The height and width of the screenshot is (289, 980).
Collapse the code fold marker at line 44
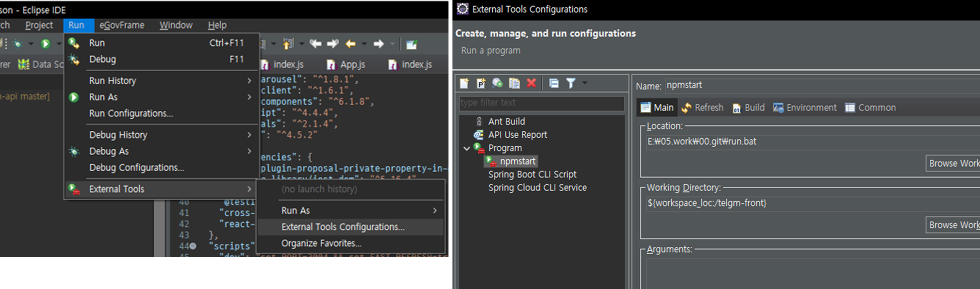pos(193,246)
